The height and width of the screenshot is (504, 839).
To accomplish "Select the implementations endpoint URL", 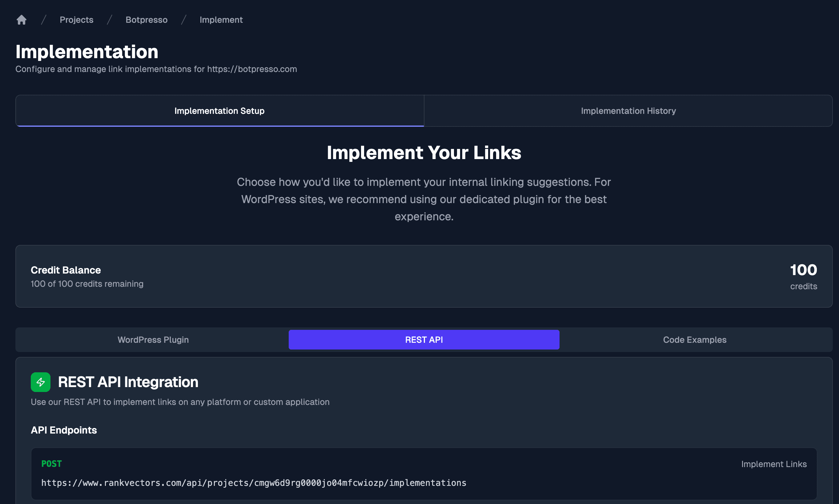I will 254,482.
